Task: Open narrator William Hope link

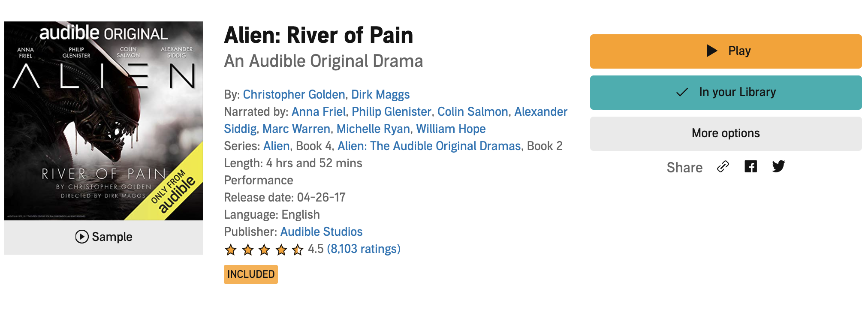Action: 451,129
